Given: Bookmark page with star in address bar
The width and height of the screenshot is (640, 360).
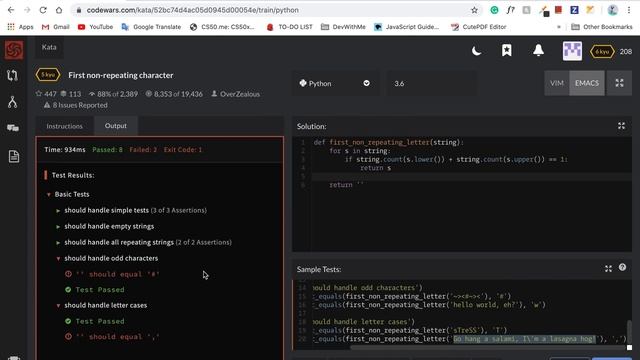Looking at the screenshot, I should click(x=474, y=10).
